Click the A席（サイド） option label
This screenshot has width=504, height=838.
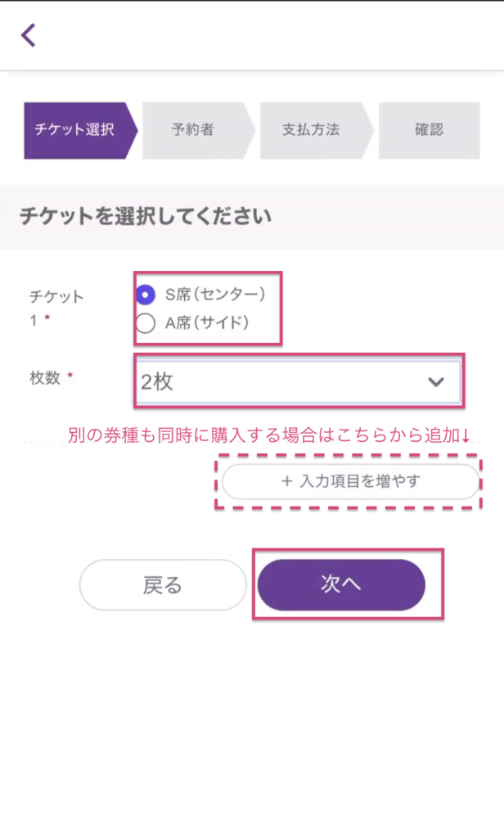207,323
